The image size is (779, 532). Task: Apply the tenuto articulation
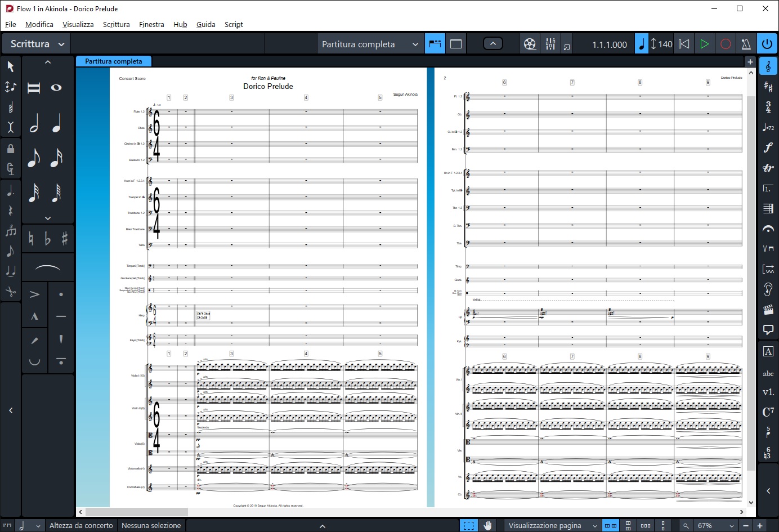(61, 316)
